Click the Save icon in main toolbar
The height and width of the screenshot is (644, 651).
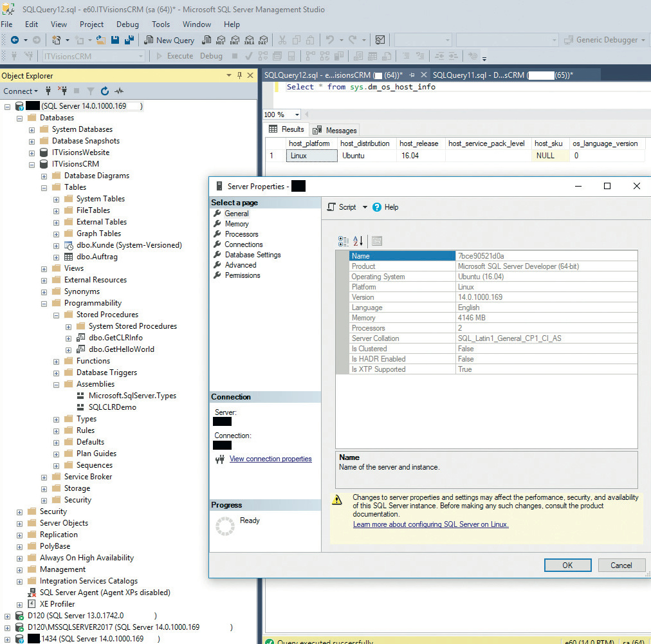click(115, 40)
